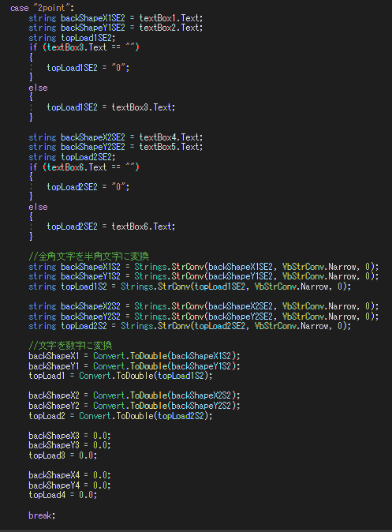Click topLoad4 = 0.0 assignment
The height and width of the screenshot is (532, 392).
point(63,495)
